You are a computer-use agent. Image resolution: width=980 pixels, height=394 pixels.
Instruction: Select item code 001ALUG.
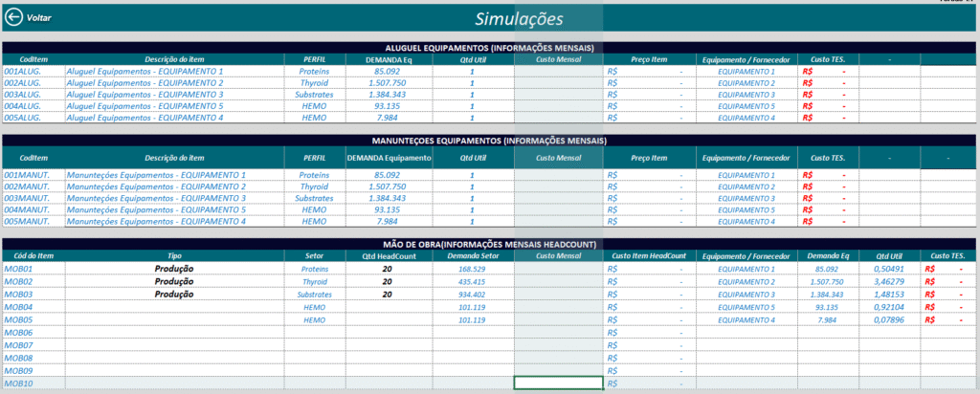[x=23, y=72]
